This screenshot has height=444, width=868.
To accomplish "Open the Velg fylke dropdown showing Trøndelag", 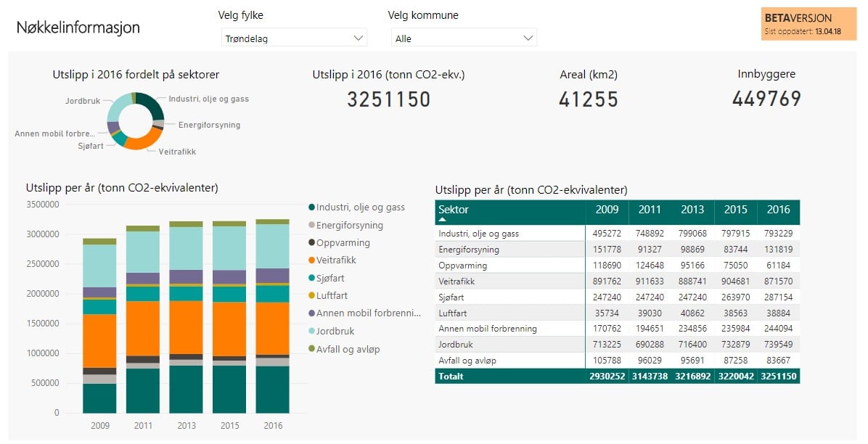I will [293, 38].
